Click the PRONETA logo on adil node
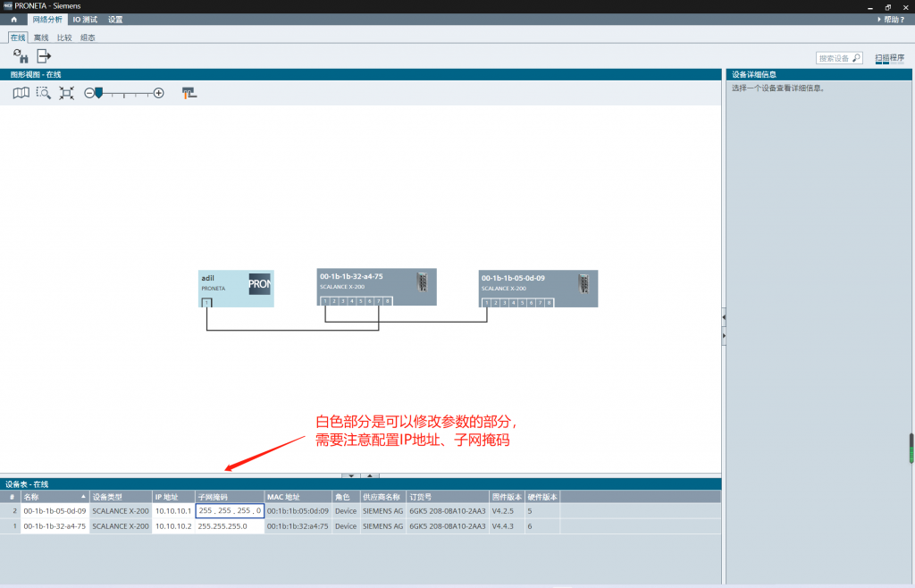 pos(260,284)
